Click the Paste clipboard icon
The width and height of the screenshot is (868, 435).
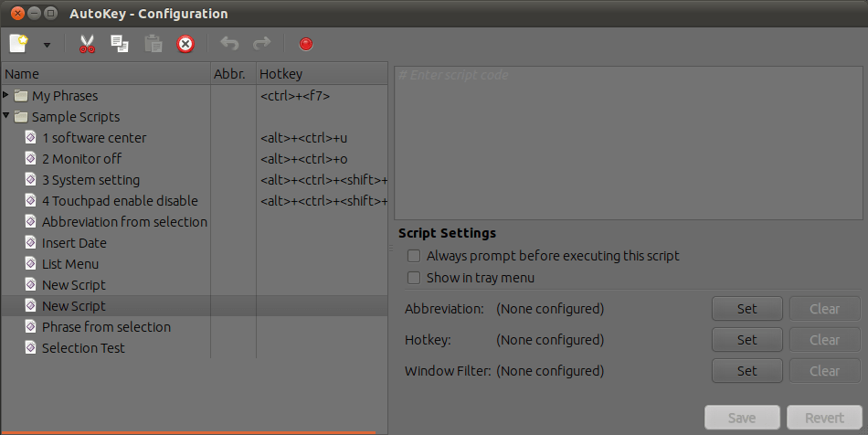[x=153, y=44]
